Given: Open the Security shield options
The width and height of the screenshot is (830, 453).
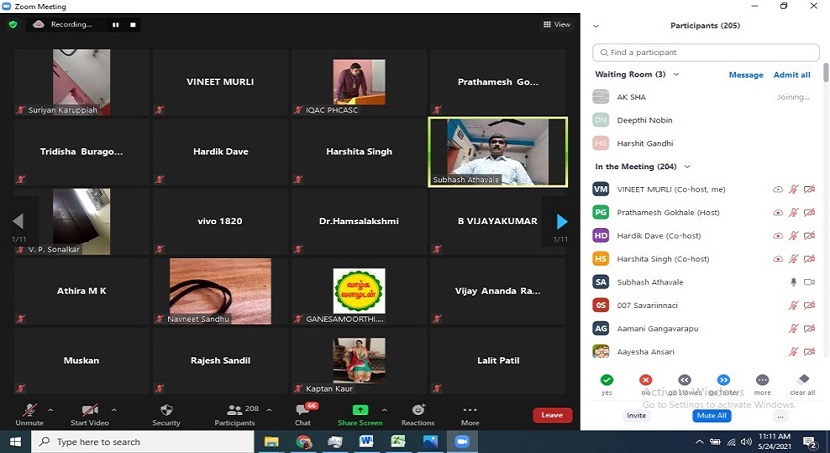Looking at the screenshot, I should (x=166, y=410).
